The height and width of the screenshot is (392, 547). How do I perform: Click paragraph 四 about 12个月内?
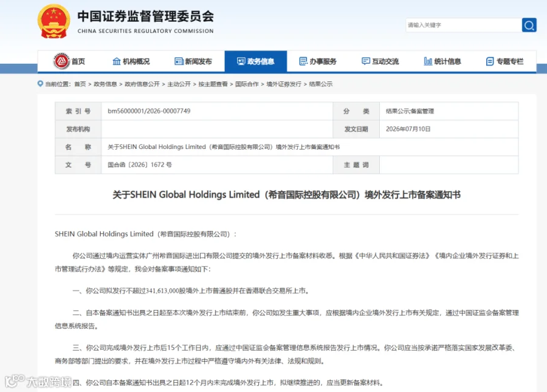click(x=229, y=383)
